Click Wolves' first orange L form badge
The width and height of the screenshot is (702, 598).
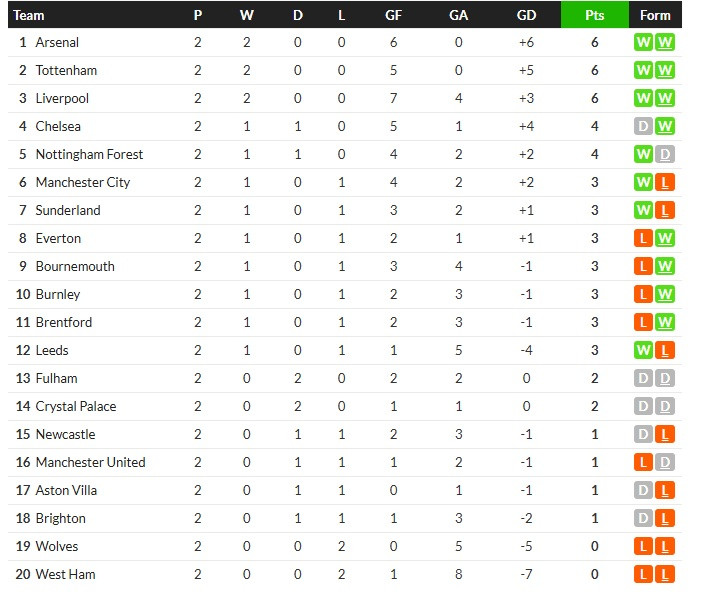(643, 546)
